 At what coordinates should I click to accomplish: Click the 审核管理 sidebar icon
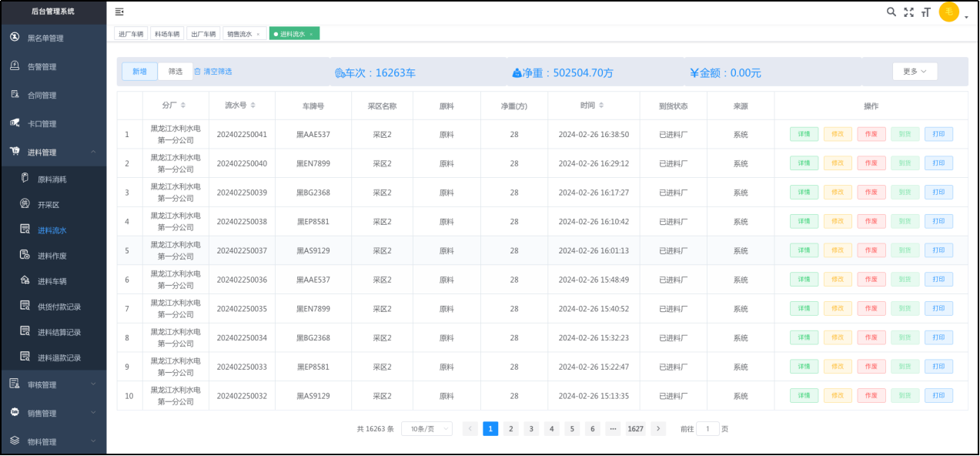point(15,384)
